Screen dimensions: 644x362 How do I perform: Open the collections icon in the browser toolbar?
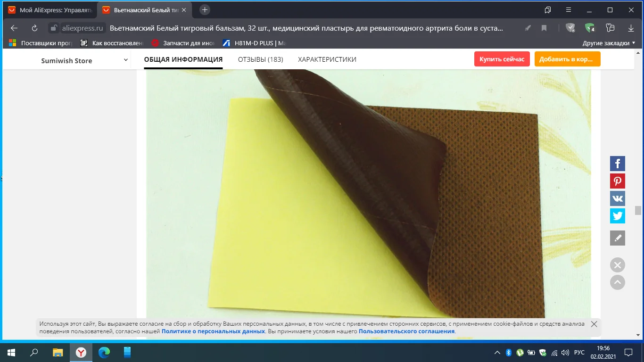(x=611, y=28)
